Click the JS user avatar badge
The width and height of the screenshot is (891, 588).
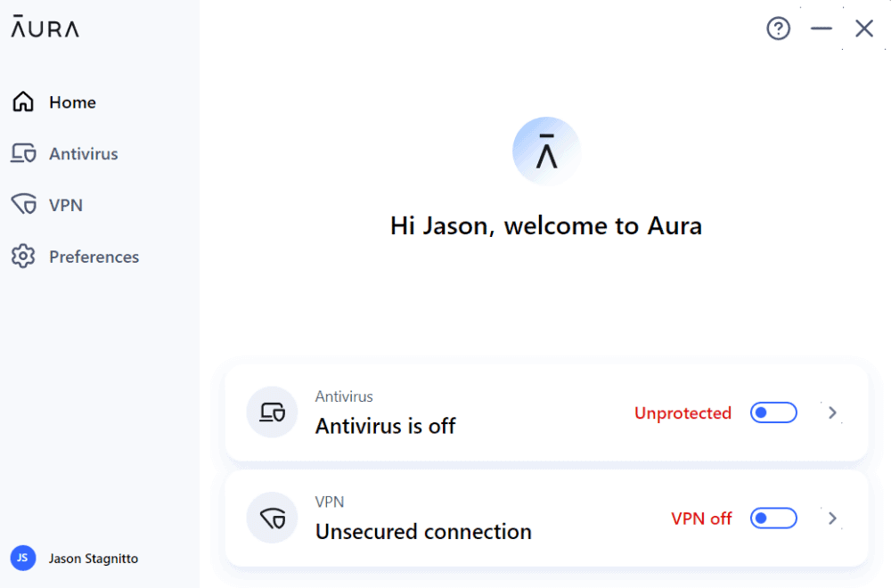pyautogui.click(x=23, y=559)
